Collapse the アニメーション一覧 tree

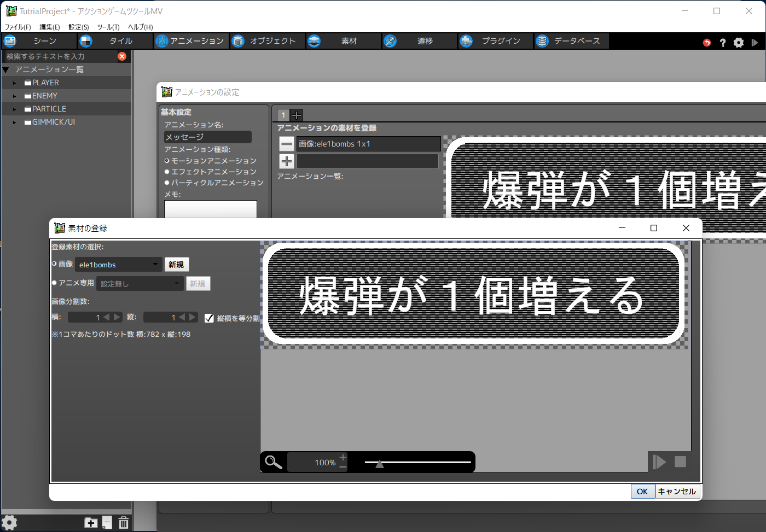click(x=6, y=69)
